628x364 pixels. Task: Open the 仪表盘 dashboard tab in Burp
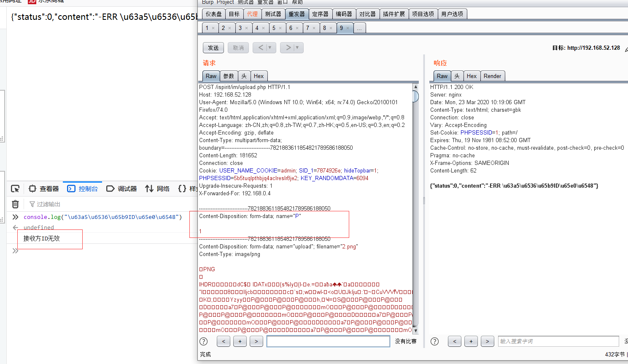coord(213,14)
